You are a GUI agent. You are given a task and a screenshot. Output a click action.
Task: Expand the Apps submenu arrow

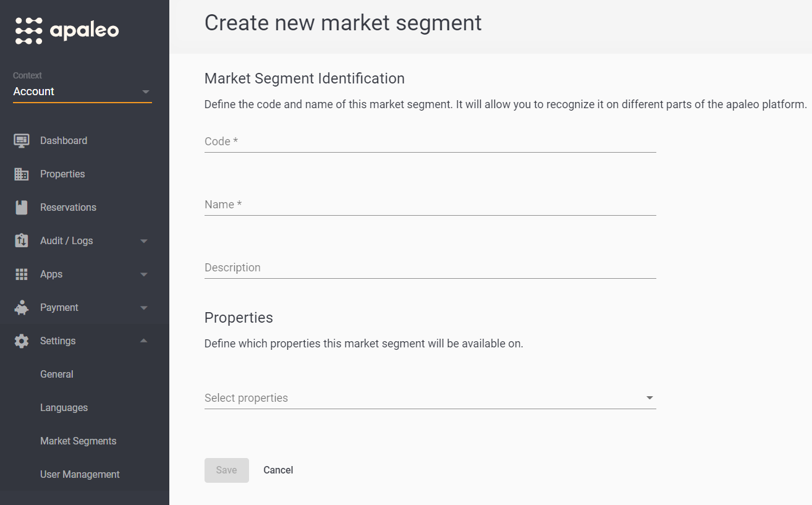tap(144, 274)
